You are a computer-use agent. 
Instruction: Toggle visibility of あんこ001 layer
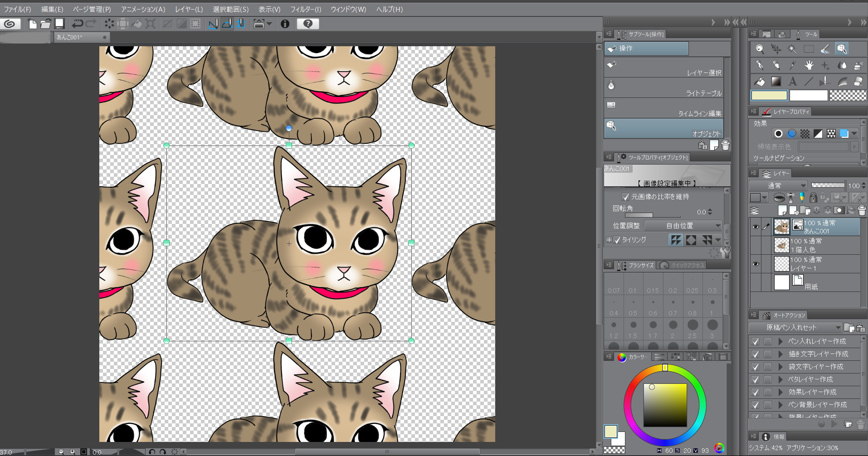tap(756, 227)
